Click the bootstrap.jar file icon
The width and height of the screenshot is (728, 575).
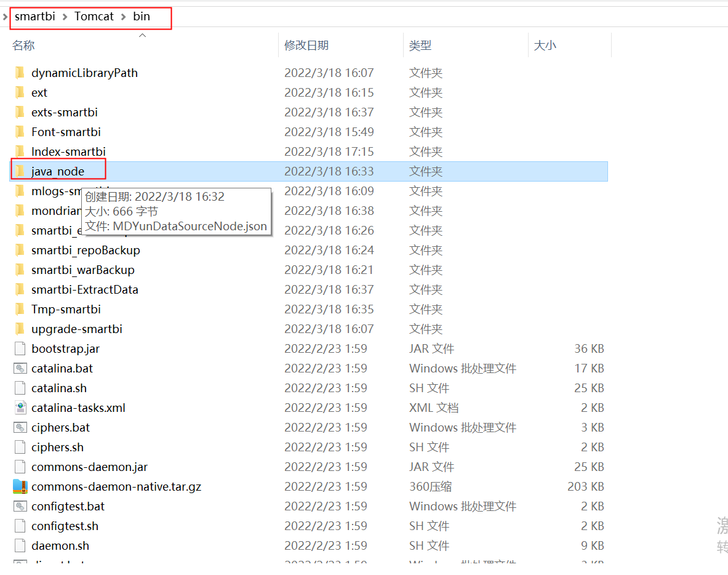click(x=20, y=349)
